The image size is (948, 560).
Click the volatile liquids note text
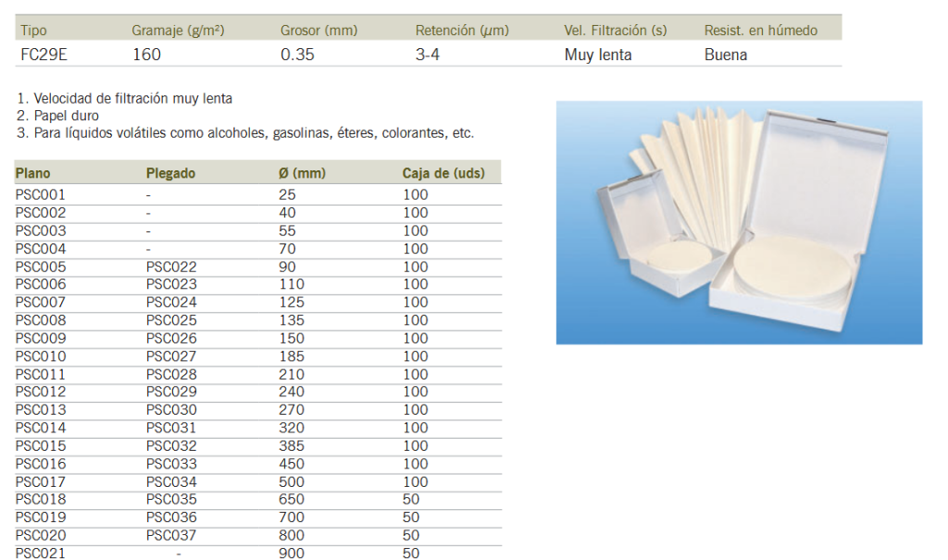[x=245, y=133]
